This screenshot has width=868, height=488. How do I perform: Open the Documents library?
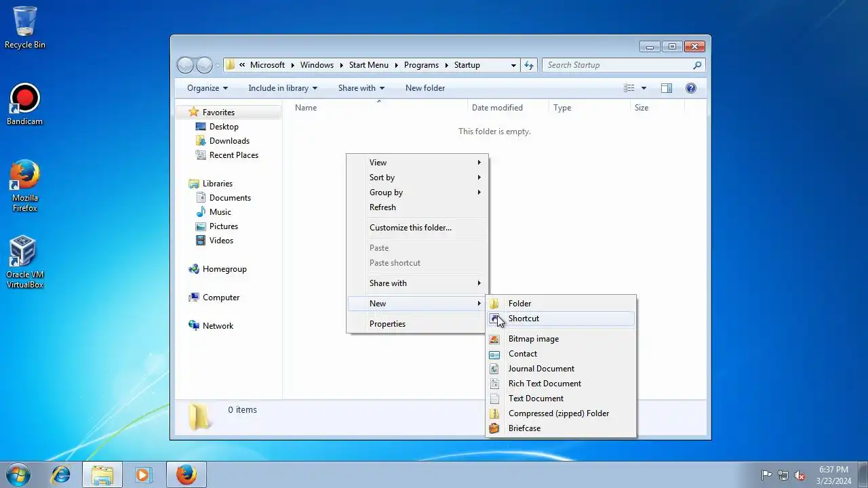[230, 198]
